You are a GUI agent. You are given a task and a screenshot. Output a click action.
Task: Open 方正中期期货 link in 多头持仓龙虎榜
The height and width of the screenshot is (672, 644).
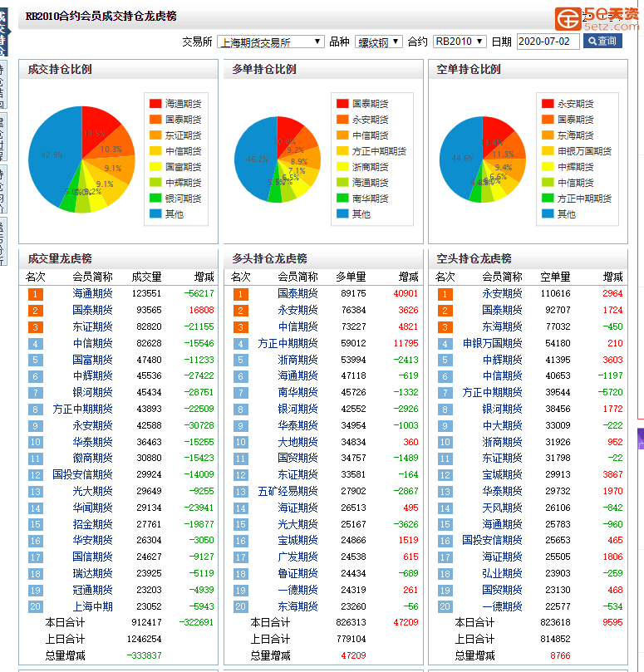[288, 343]
